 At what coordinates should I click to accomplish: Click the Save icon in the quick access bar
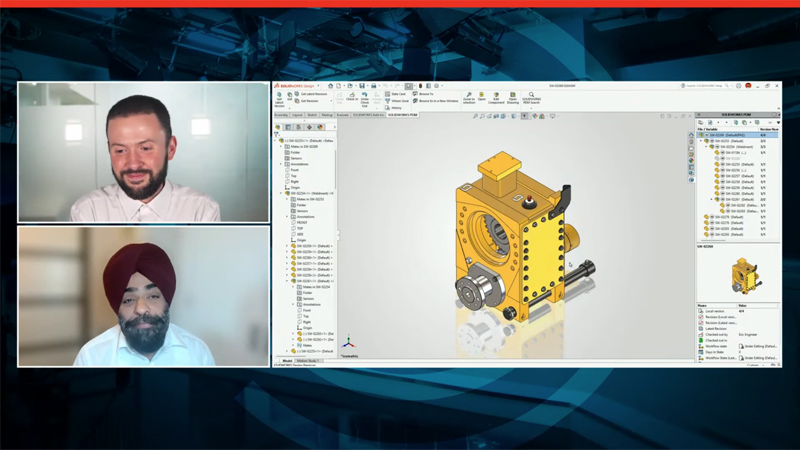pyautogui.click(x=362, y=86)
